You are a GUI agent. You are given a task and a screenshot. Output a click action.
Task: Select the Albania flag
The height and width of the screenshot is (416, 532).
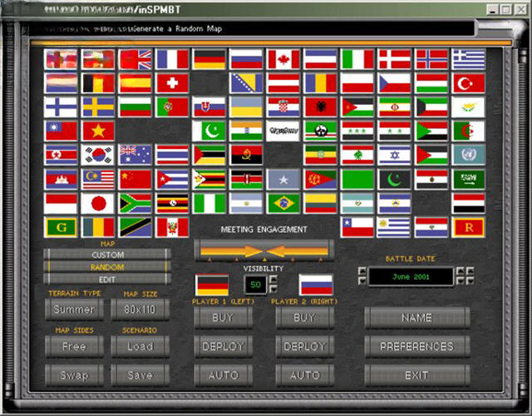pyautogui.click(x=320, y=107)
